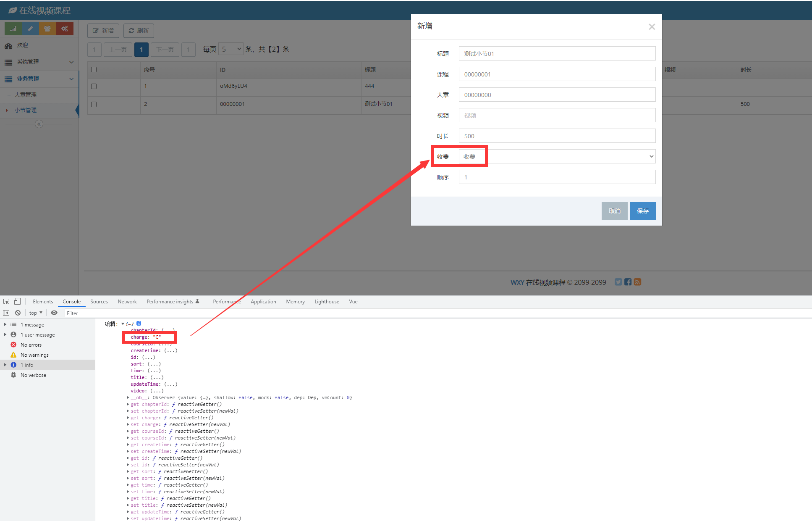Viewport: 812px width, 521px height.
Task: Expand the __ob__ Observer entry
Action: point(128,397)
